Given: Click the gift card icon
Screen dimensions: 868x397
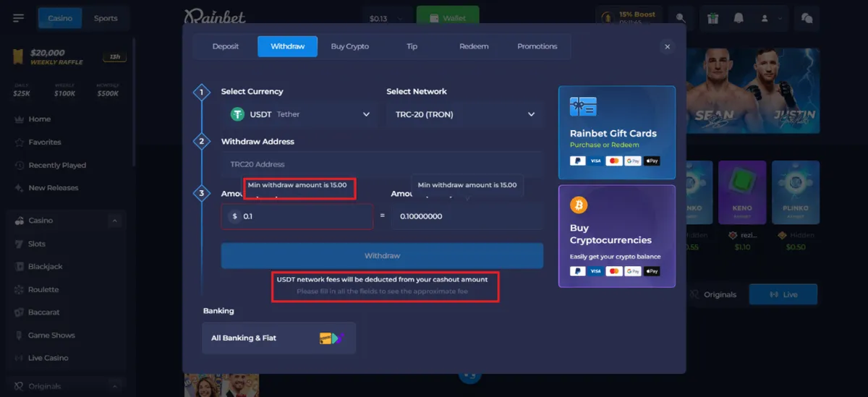Looking at the screenshot, I should (x=583, y=107).
